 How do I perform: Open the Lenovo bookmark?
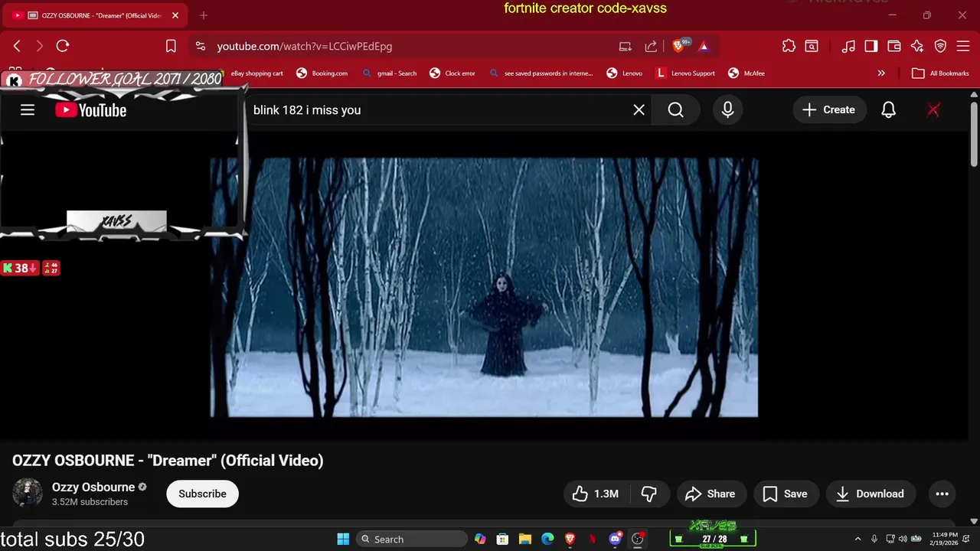(625, 73)
